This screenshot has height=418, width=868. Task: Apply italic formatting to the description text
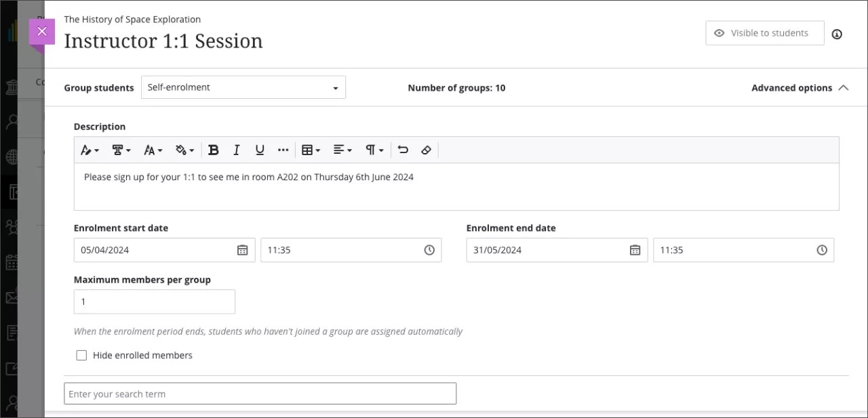point(236,150)
